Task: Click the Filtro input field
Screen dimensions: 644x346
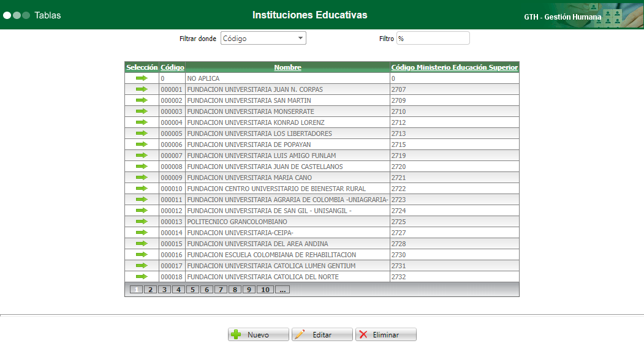Action: pos(433,38)
